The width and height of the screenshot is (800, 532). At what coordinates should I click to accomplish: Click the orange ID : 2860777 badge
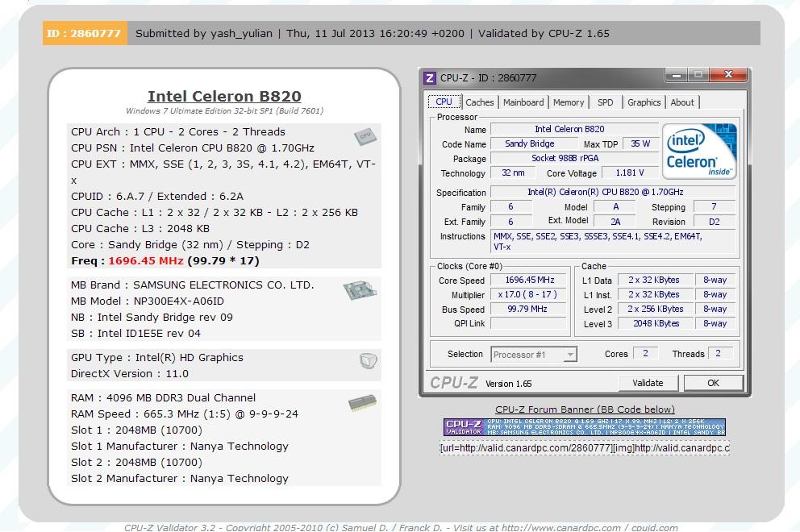84,33
